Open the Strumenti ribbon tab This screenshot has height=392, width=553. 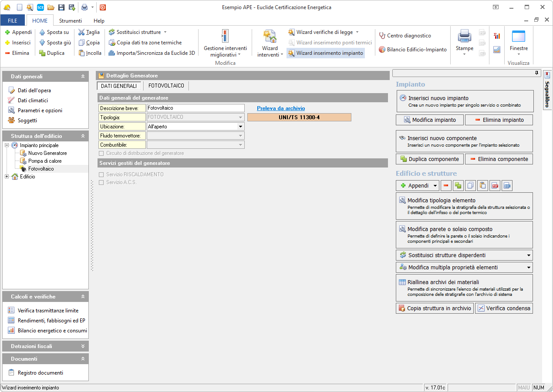point(71,20)
